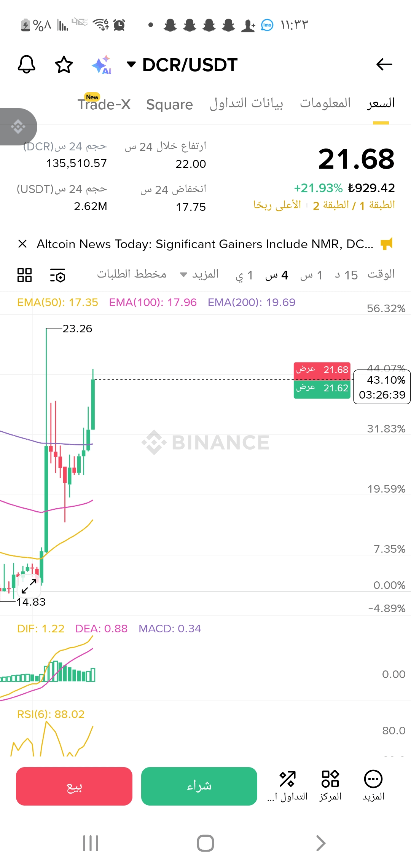Screen dimensions: 411x868
Task: Go back using the arrow icon
Action: pyautogui.click(x=384, y=64)
